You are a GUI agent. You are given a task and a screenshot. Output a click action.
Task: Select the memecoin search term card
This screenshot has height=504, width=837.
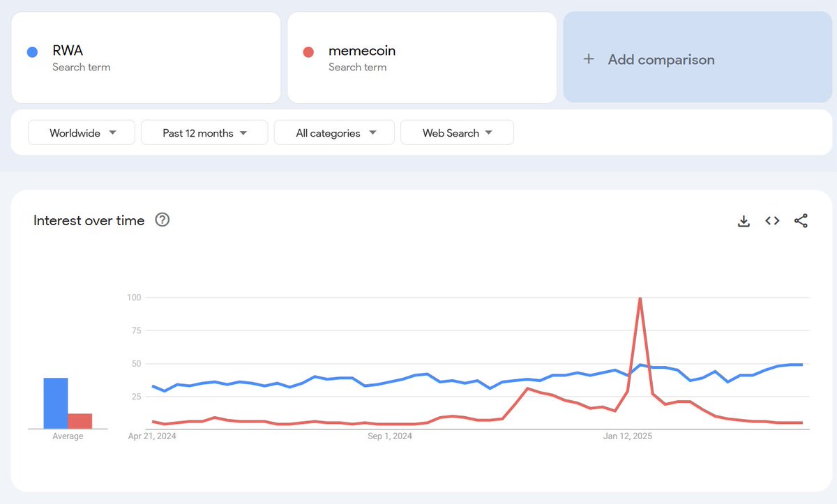421,57
